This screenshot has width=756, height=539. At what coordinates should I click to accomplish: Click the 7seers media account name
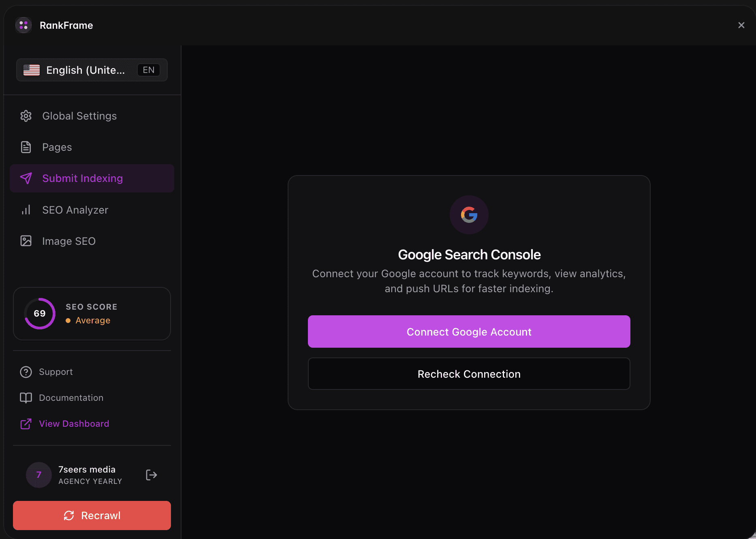87,469
